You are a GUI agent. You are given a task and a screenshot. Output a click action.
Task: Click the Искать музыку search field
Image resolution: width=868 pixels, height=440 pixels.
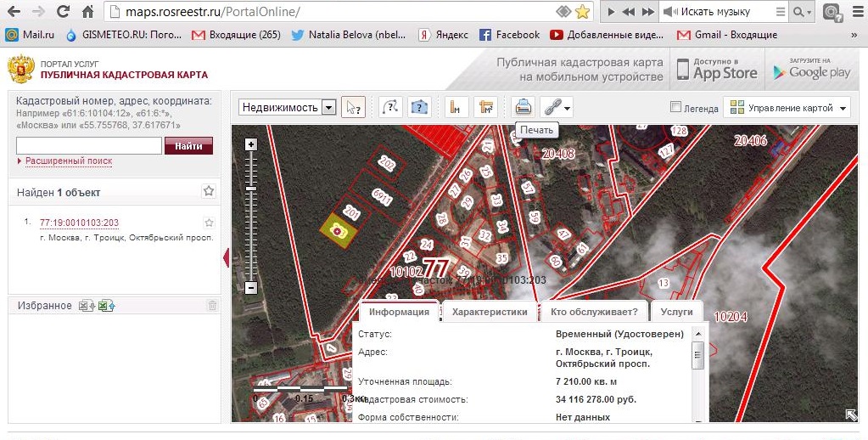pos(725,12)
